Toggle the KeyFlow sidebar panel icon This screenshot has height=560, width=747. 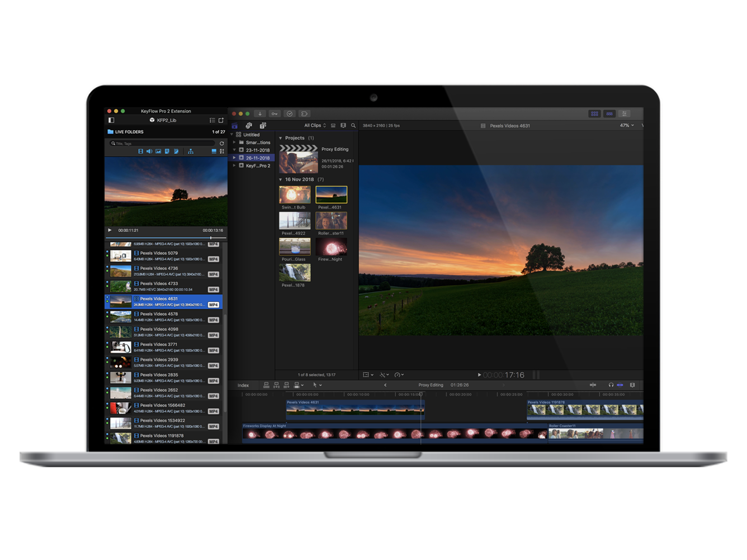pyautogui.click(x=111, y=120)
